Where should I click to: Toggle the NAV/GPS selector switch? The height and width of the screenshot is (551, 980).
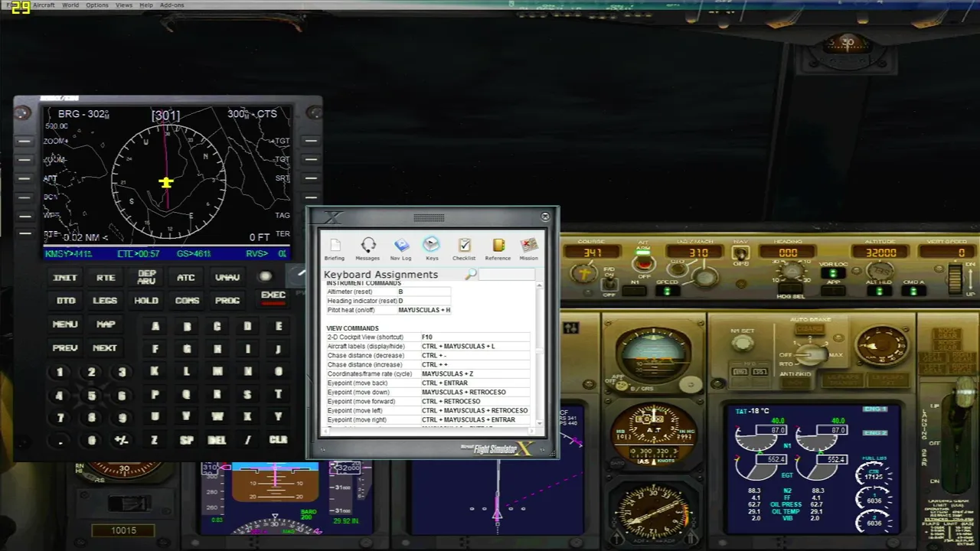click(740, 253)
